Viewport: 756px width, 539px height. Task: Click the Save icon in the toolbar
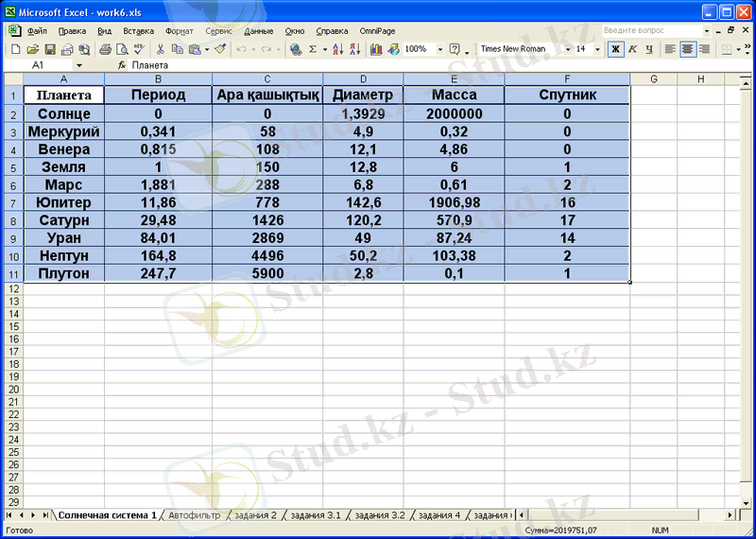pyautogui.click(x=51, y=49)
